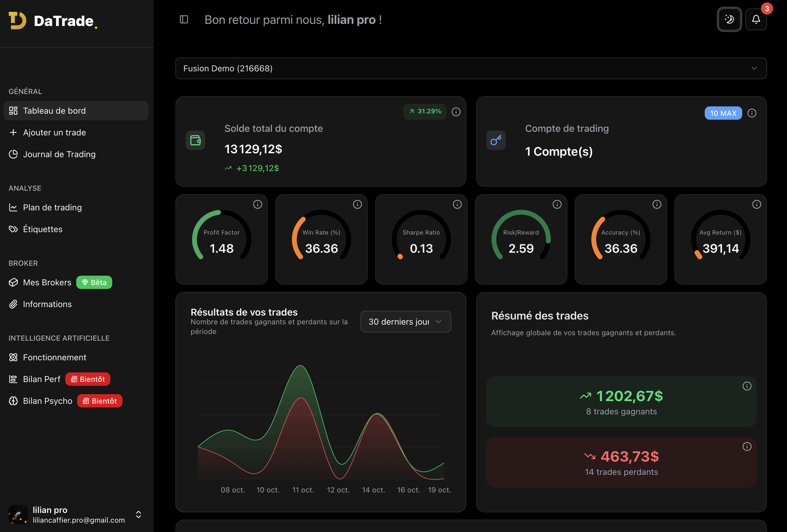
Task: Toggle the dark/light theme moon button
Action: tap(729, 19)
